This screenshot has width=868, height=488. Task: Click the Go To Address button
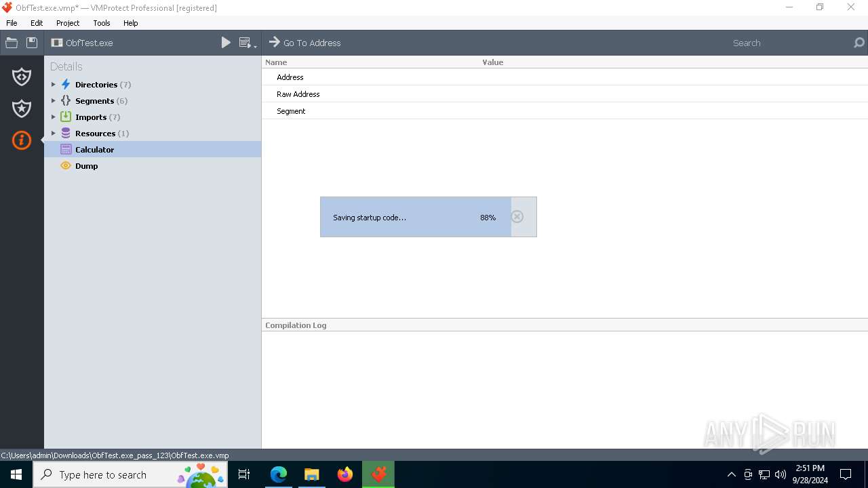(305, 43)
